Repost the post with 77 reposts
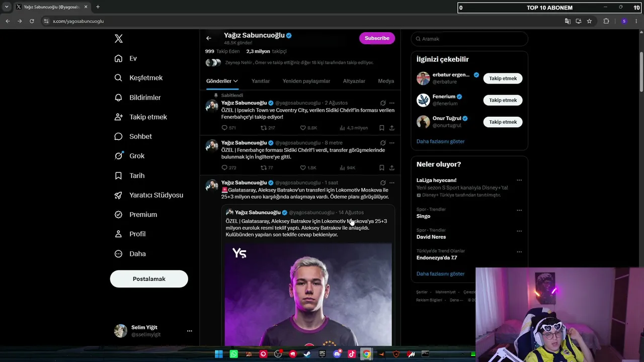Screen dimensions: 644x362 pos(264,167)
